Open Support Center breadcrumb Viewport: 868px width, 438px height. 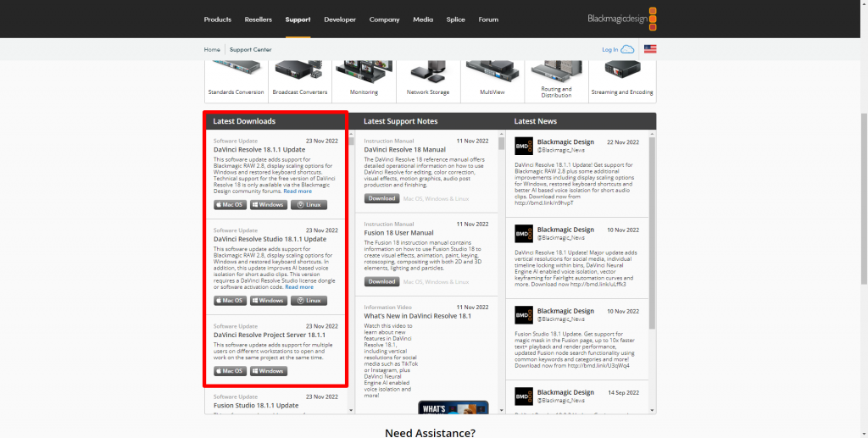(x=251, y=49)
